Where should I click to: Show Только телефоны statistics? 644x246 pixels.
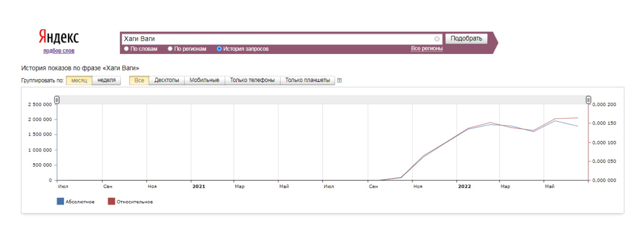[x=252, y=80]
